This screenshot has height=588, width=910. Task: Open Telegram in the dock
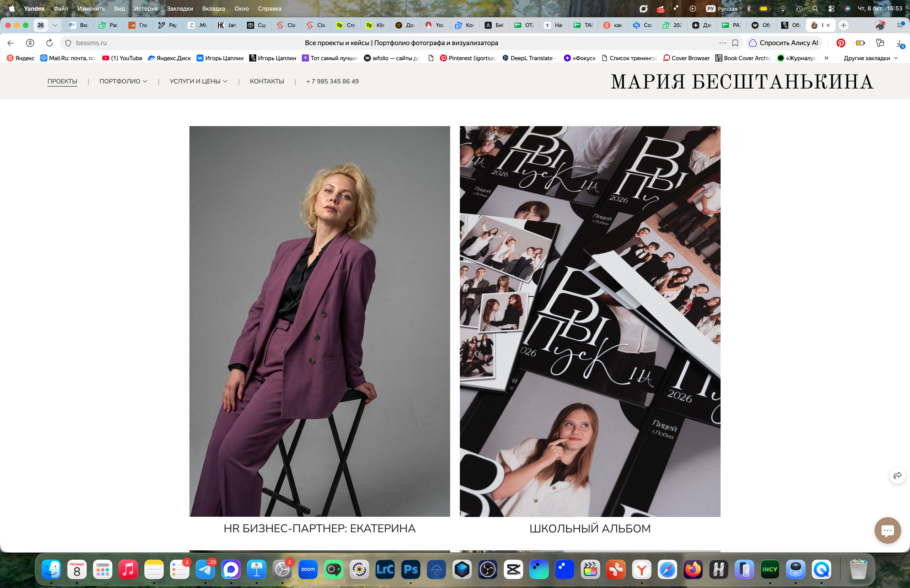[205, 569]
